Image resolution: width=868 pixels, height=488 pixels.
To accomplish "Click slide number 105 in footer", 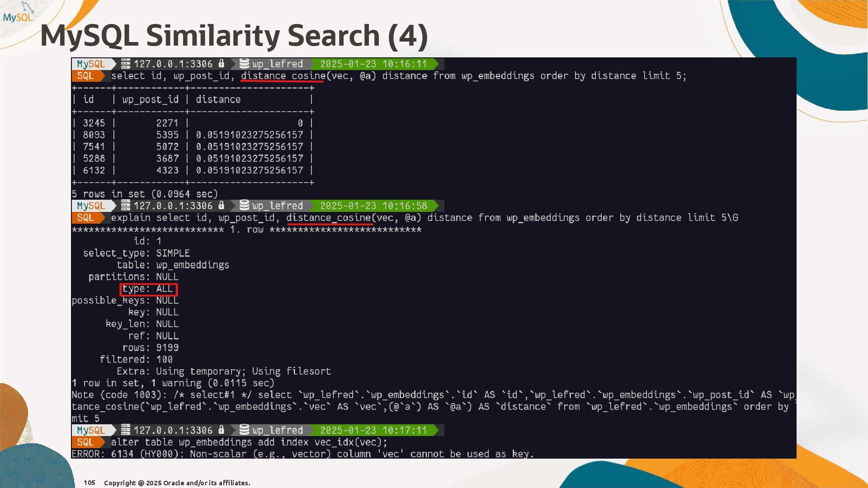I will click(90, 483).
